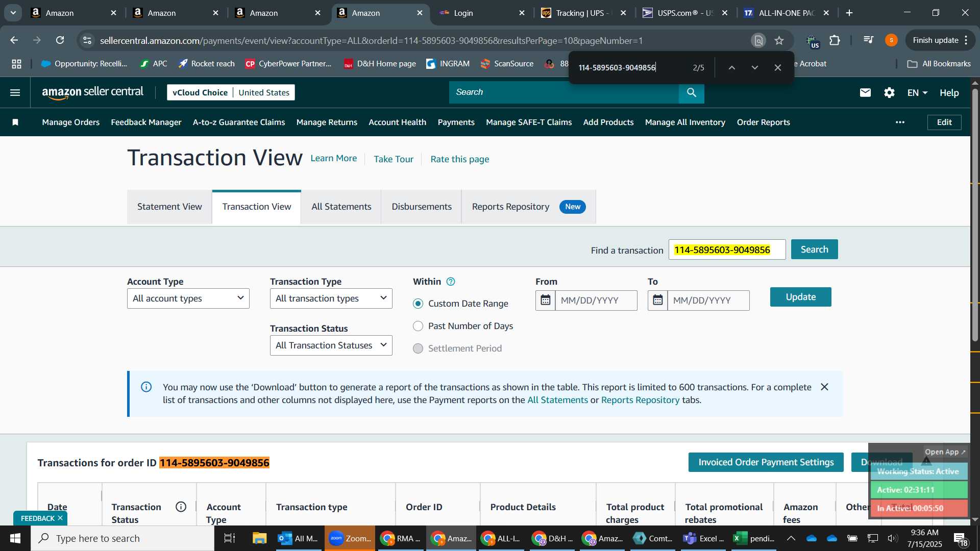Screen dimensions: 980x551
Task: Expand the Account Type dropdown
Action: (188, 298)
